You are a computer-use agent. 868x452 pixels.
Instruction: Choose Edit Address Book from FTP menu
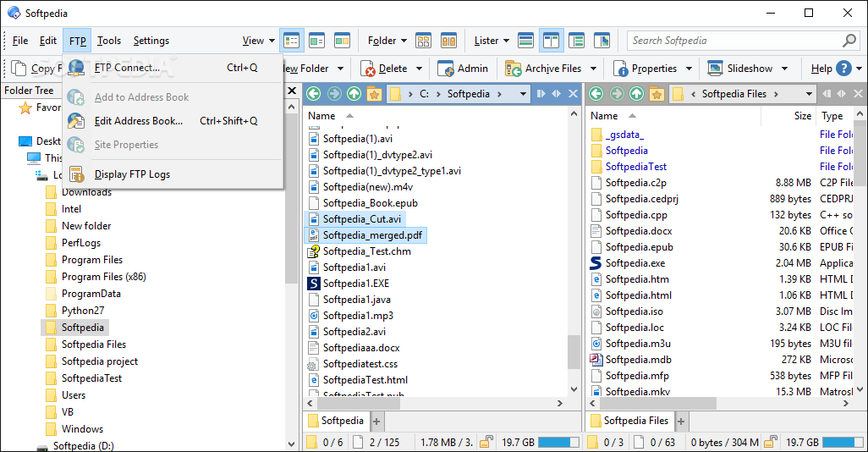click(173, 121)
